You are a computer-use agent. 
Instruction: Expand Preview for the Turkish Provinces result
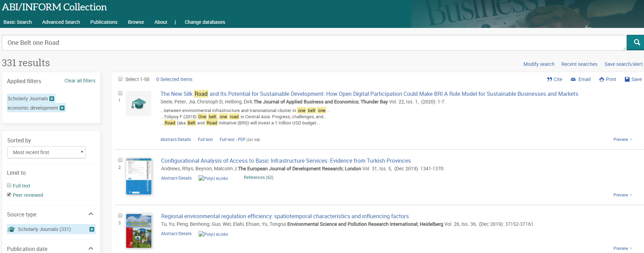pyautogui.click(x=623, y=195)
